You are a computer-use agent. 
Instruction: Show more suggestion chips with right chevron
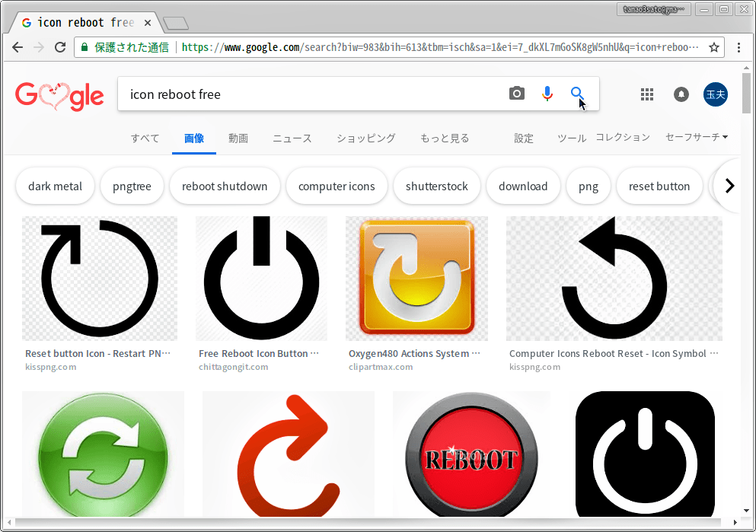click(729, 186)
